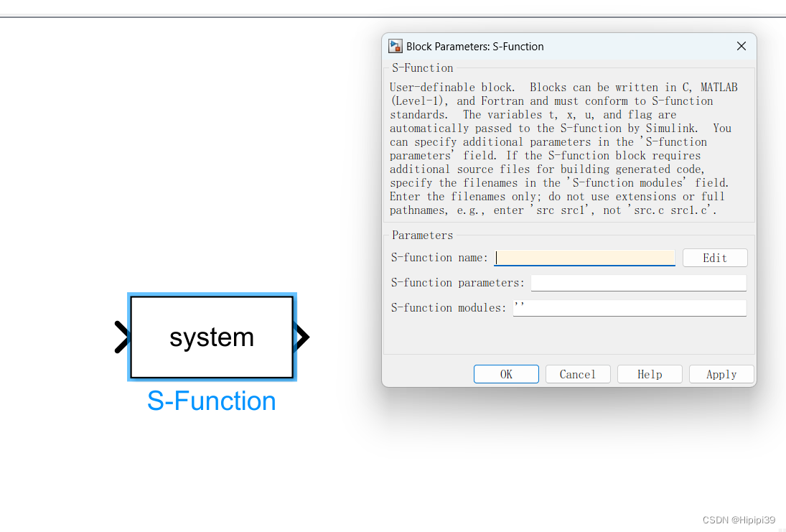Click OK to confirm block parameters

point(506,373)
